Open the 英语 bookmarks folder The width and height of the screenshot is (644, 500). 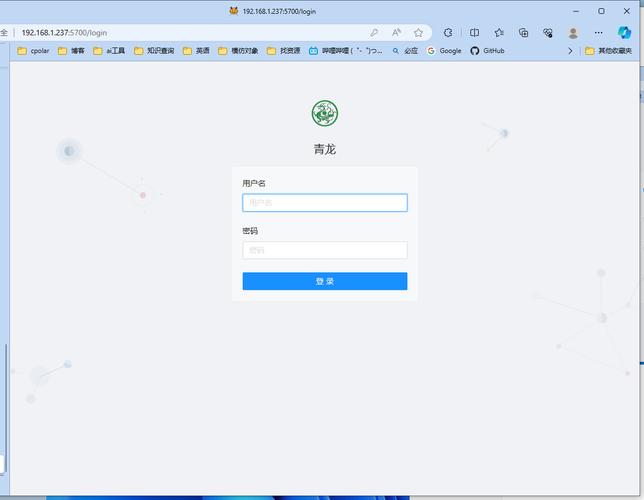(x=196, y=51)
